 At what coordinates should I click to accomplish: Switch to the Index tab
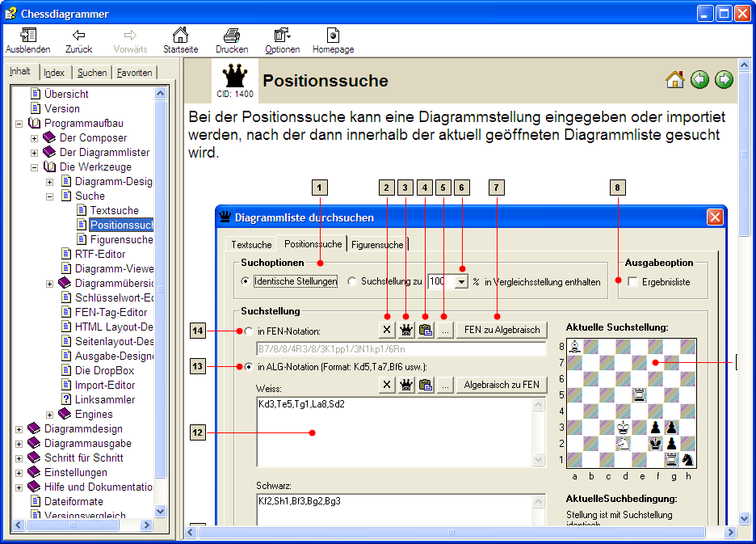[x=54, y=73]
